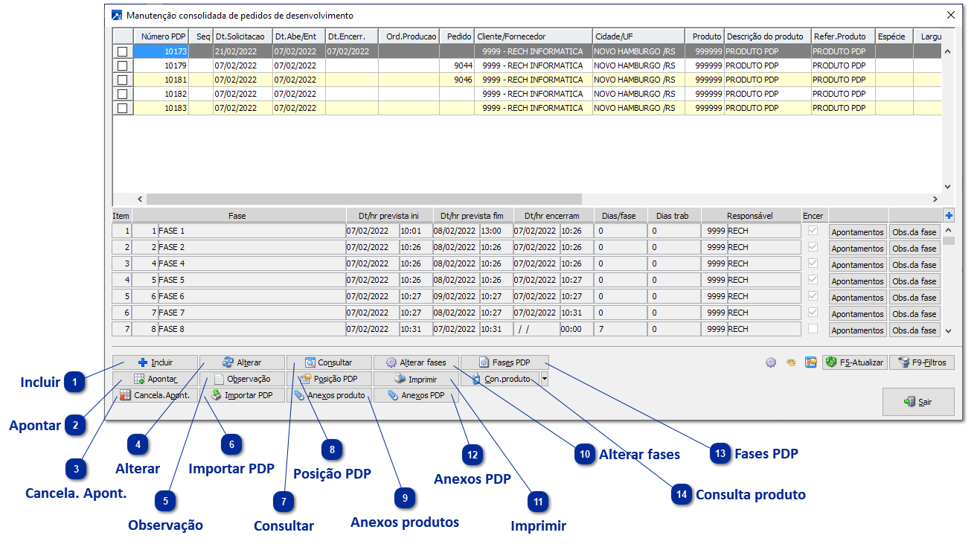Image resolution: width=980 pixels, height=547 pixels.
Task: Check the Encer box for FASE 8
Action: click(x=813, y=329)
